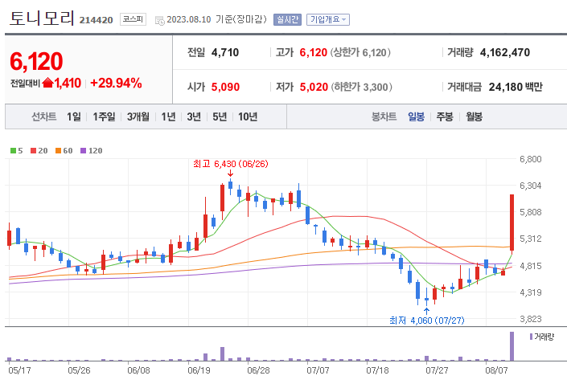Click the red 20-day moving average legend
The image size is (567, 392).
(39, 151)
